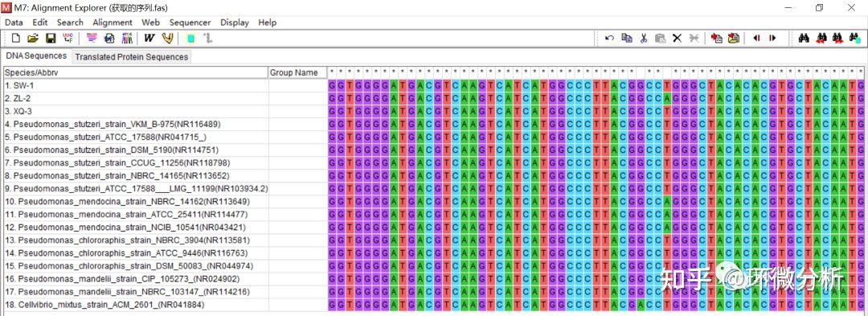Click the Group Name cell for SW-1

pos(298,86)
